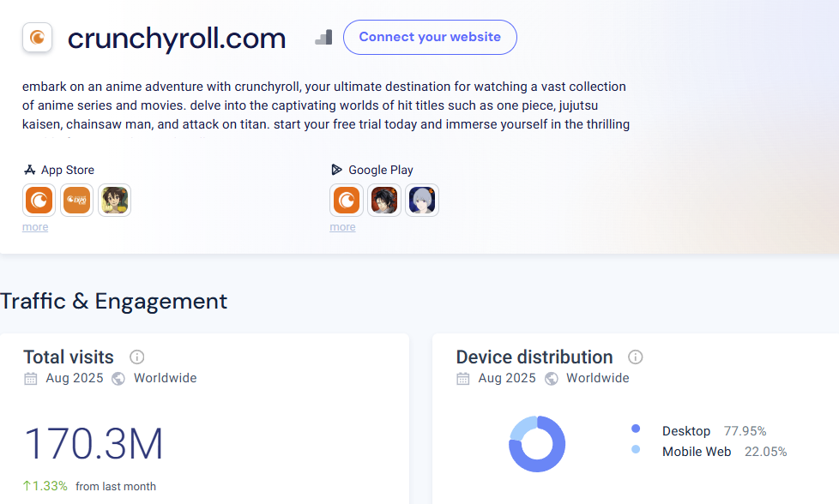Click the Total visits card title

(69, 357)
